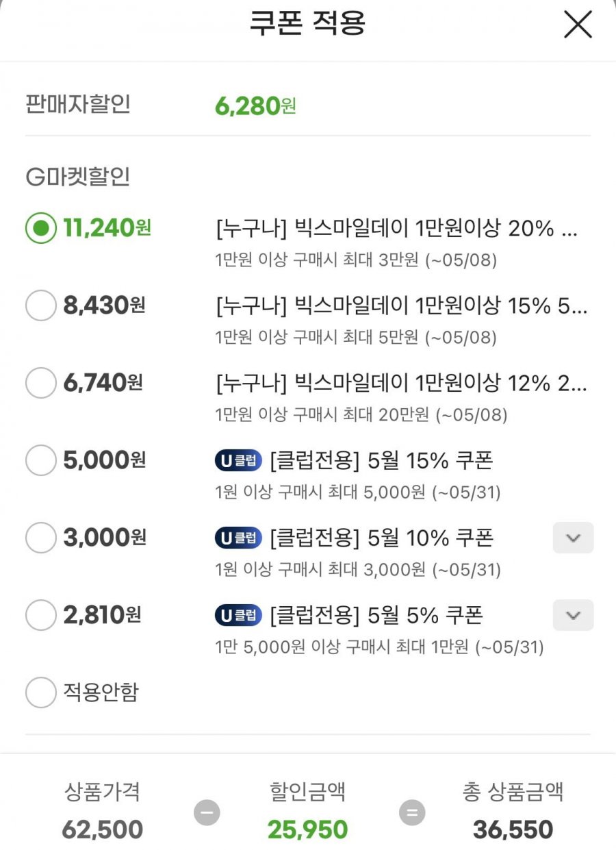Select the 5,000원 club coupon radio

(40, 460)
